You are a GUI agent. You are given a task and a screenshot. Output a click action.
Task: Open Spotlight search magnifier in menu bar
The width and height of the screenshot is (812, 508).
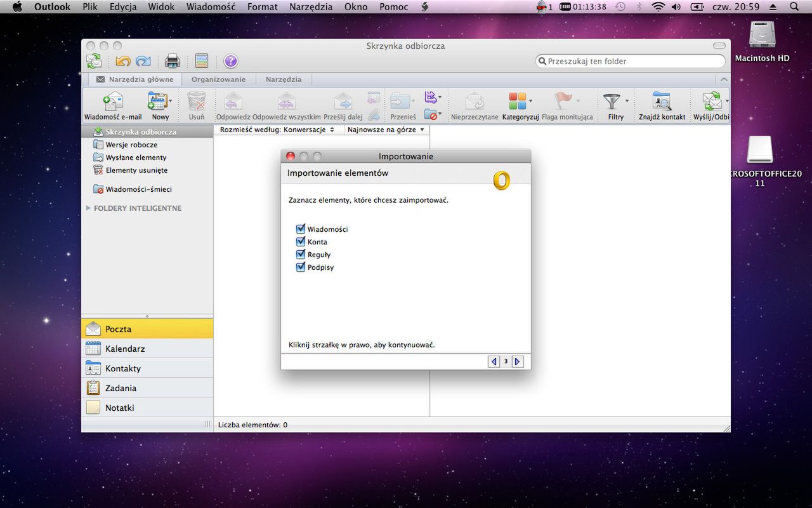(x=794, y=7)
